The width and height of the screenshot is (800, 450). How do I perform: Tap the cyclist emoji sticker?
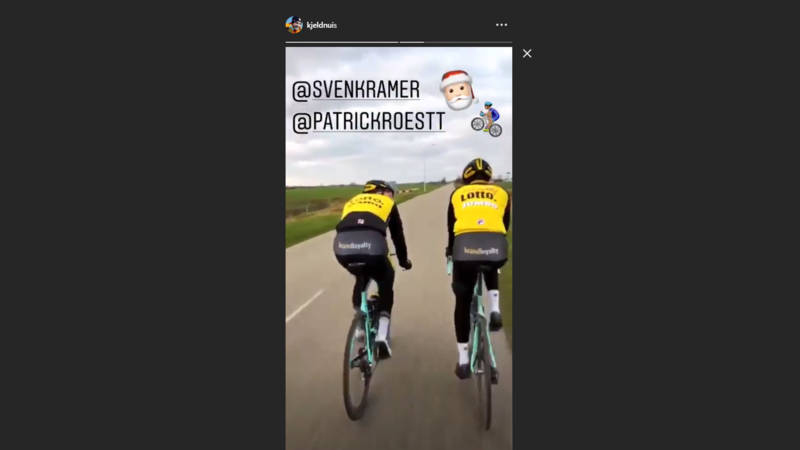[x=487, y=119]
